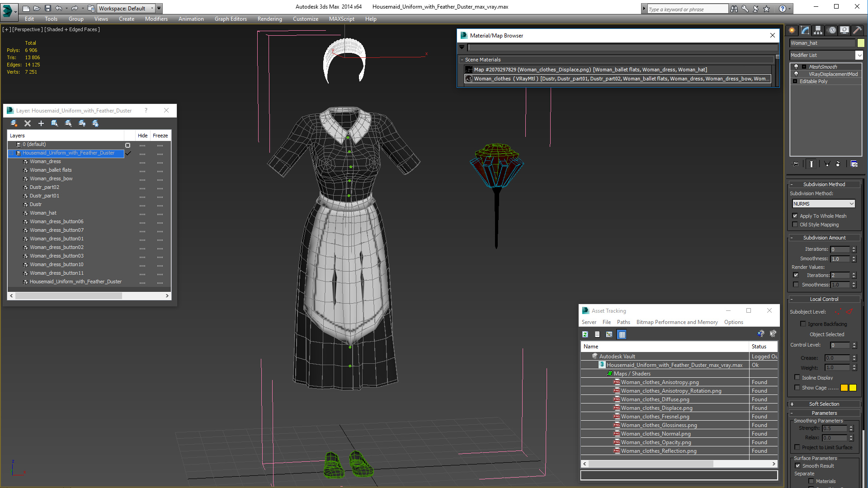Open Paths menu in Asset Tracking

pos(623,322)
